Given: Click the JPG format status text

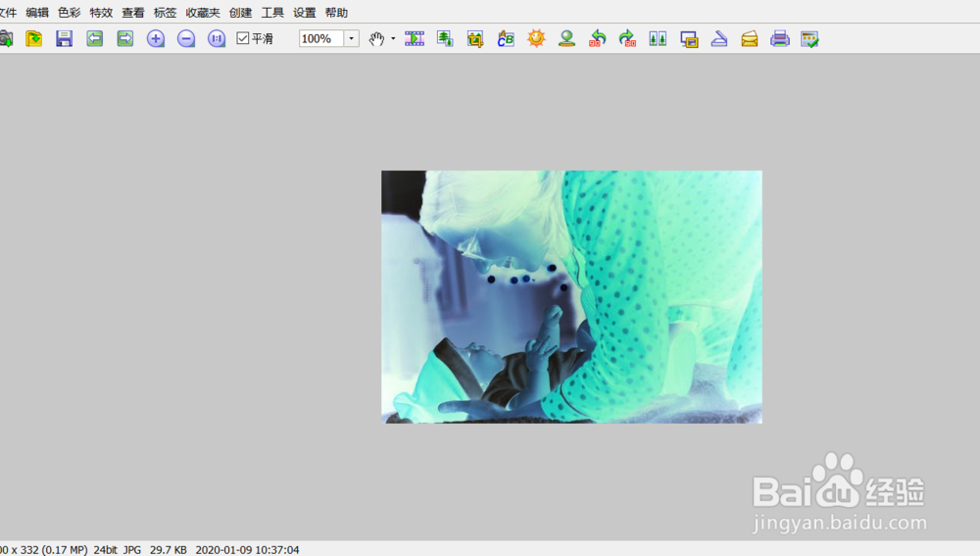Looking at the screenshot, I should click(132, 550).
